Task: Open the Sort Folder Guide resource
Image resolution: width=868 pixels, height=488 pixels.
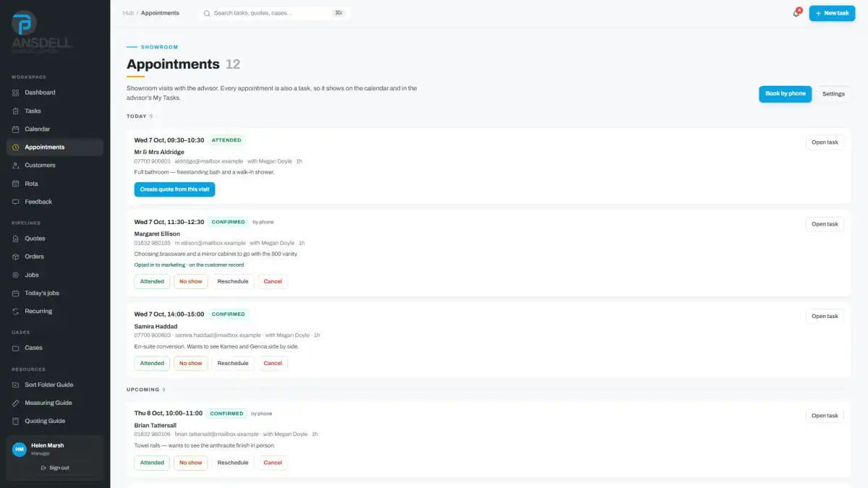Action: click(x=55, y=385)
